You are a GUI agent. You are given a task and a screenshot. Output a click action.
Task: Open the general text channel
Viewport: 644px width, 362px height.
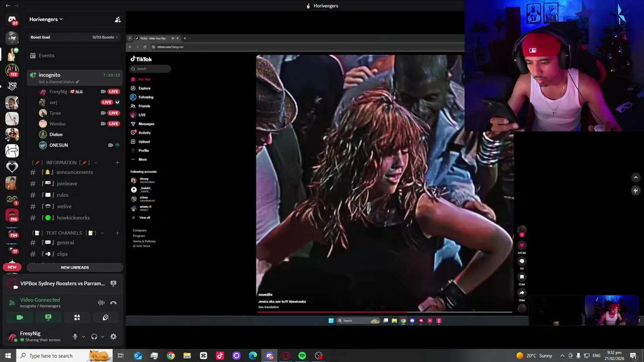tap(74, 242)
